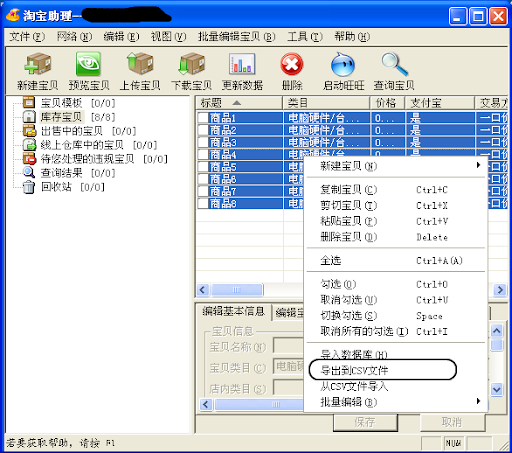Tick the checkbox for 商品6
Viewport: 512px width, 453px height.
[x=203, y=179]
